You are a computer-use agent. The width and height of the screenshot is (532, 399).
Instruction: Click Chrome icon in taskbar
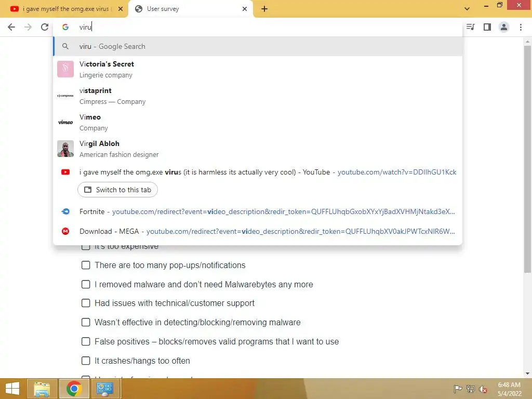click(74, 389)
